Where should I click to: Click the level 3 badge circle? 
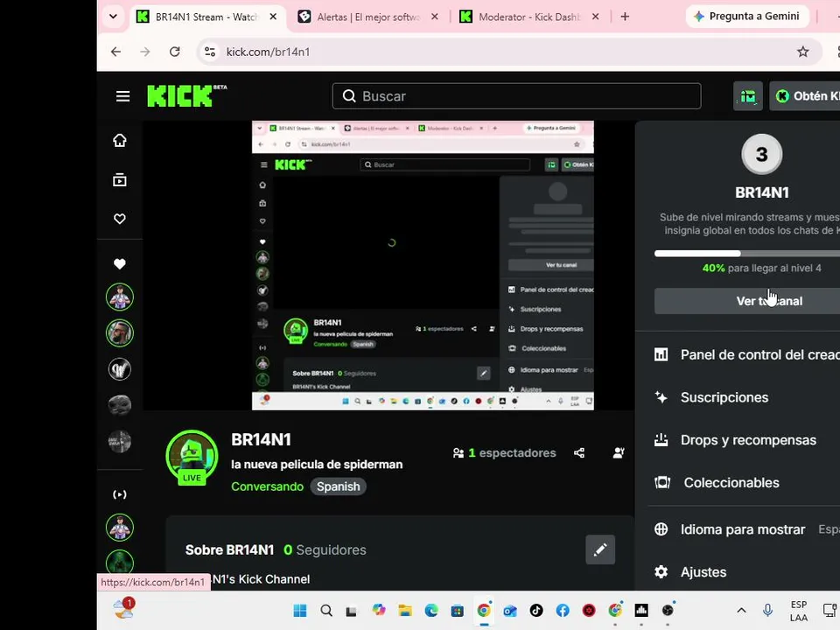(x=762, y=154)
